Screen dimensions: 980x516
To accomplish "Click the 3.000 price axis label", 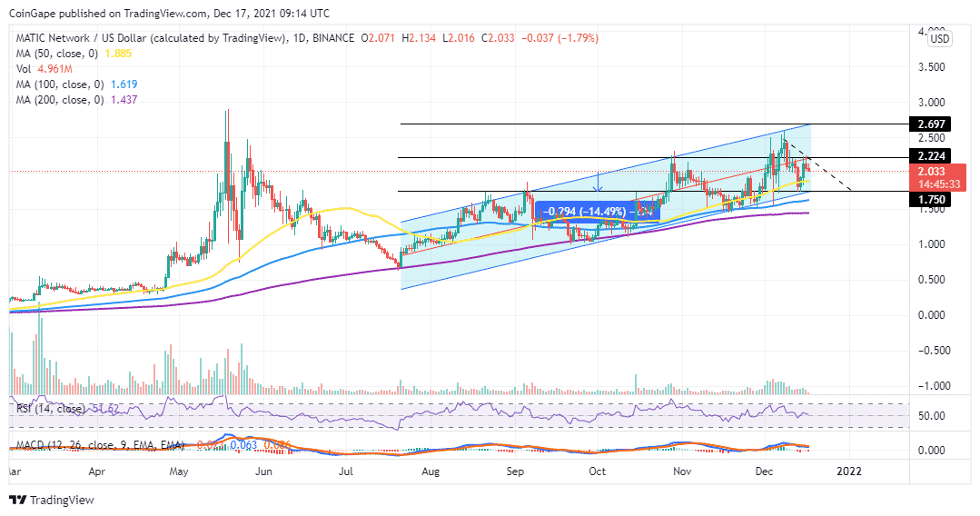I will tap(931, 103).
